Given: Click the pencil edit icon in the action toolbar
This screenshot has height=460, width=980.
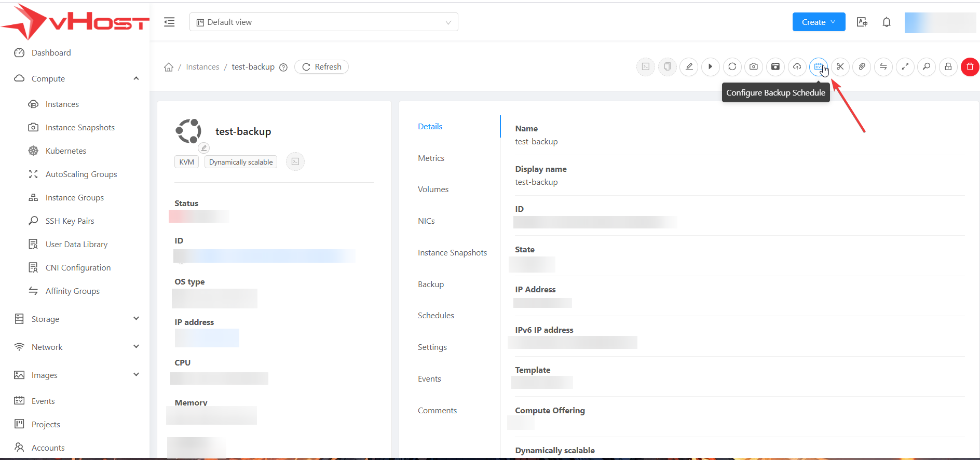Looking at the screenshot, I should click(x=689, y=67).
